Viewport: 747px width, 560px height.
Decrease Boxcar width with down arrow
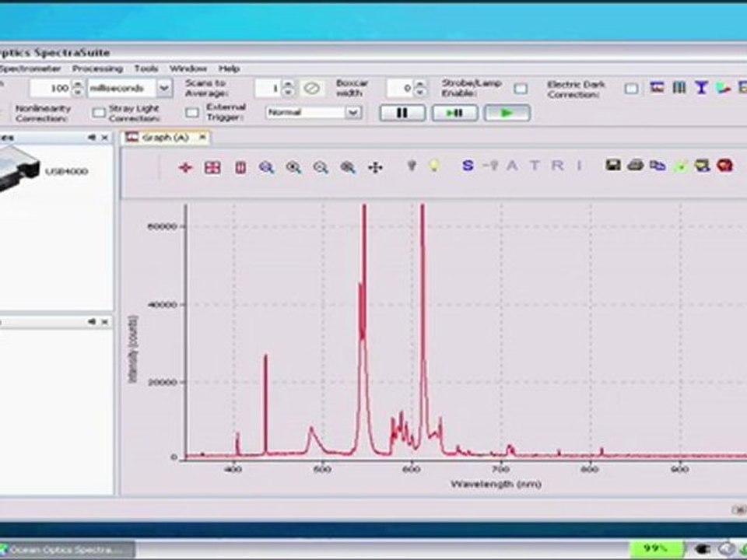(419, 93)
